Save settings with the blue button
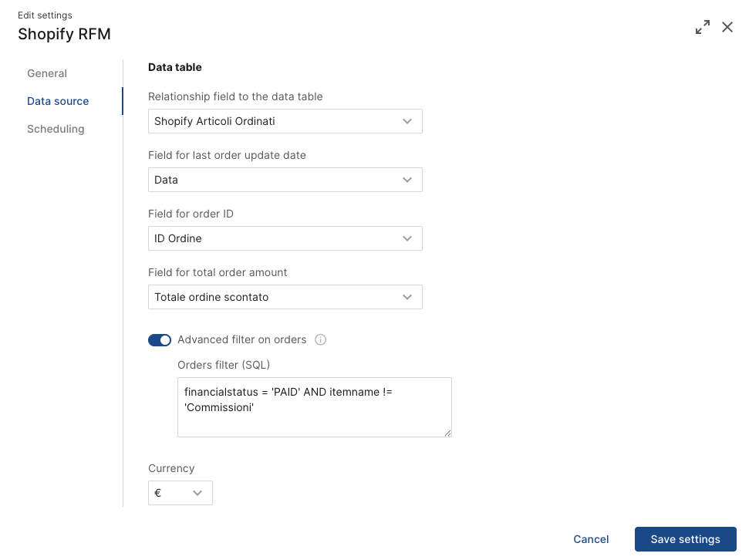This screenshot has height=560, width=749. click(x=686, y=539)
